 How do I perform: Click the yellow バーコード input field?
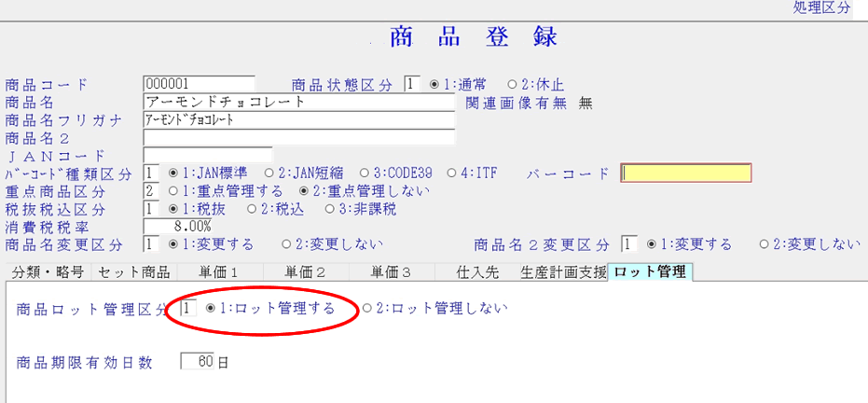coord(686,174)
